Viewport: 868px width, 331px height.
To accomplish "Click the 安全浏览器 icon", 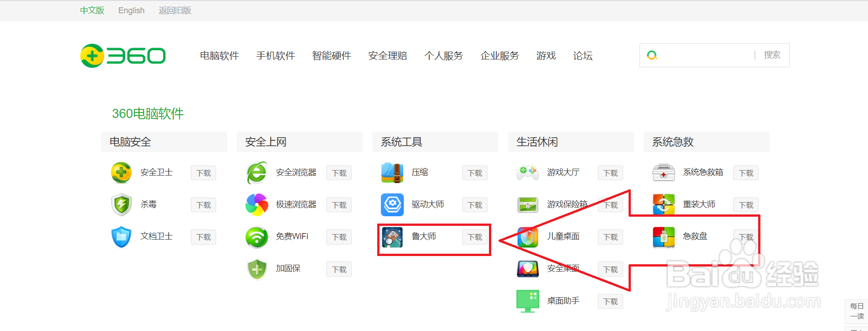I will [x=257, y=172].
